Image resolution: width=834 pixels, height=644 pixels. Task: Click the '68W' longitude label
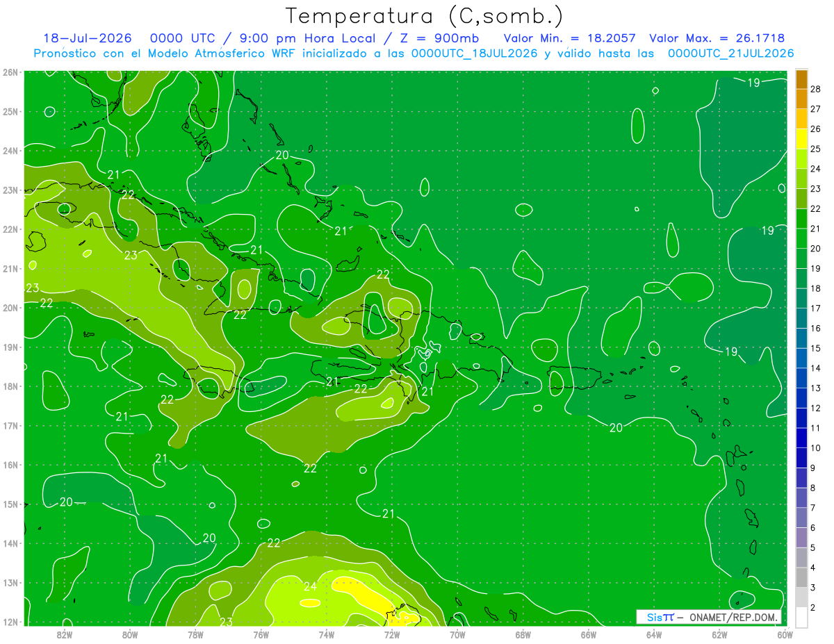click(x=523, y=634)
